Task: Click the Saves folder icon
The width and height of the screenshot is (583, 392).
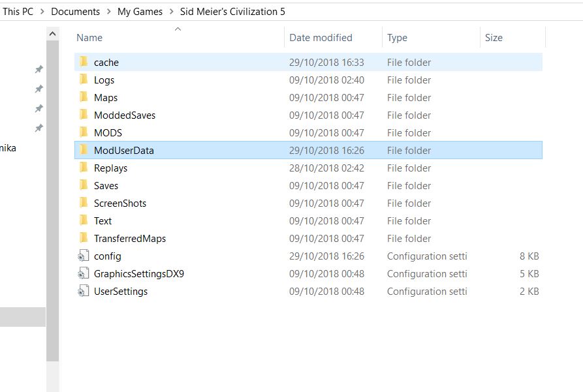Action: [84, 185]
